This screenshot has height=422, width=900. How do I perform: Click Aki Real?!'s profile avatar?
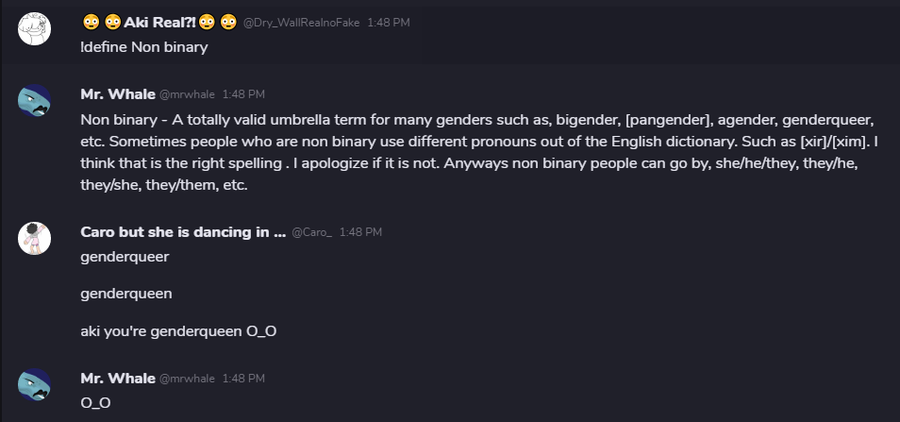coord(35,29)
